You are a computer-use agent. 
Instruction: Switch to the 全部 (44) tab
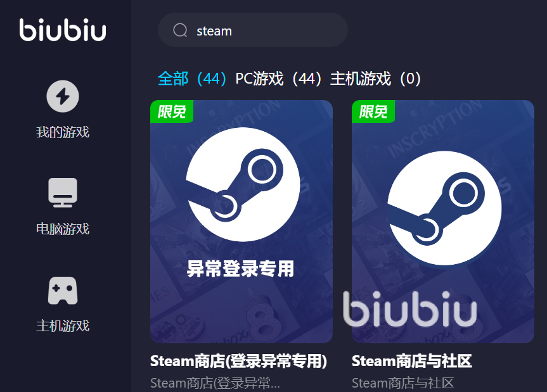192,79
